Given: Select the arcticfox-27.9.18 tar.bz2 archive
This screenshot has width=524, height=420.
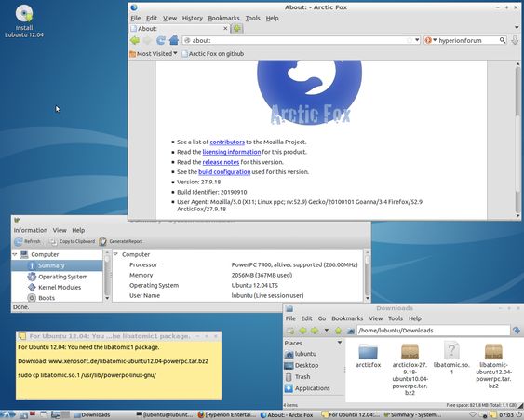Looking at the screenshot, I should [x=410, y=369].
